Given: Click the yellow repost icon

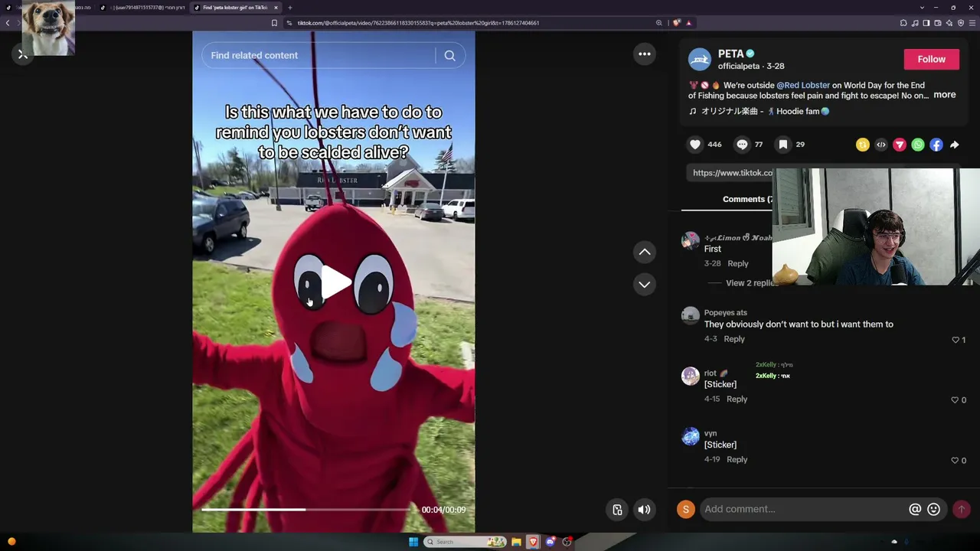Looking at the screenshot, I should pyautogui.click(x=863, y=145).
